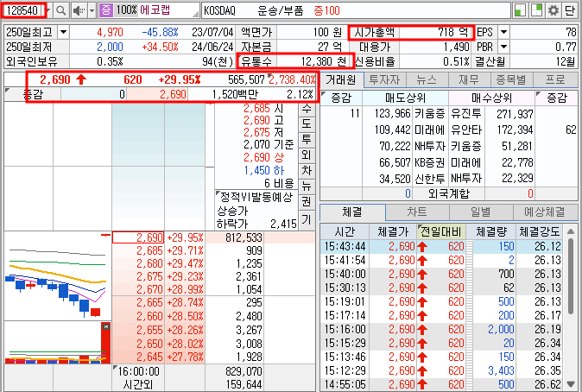Select the 일별 tab
The width and height of the screenshot is (582, 392).
(x=481, y=212)
